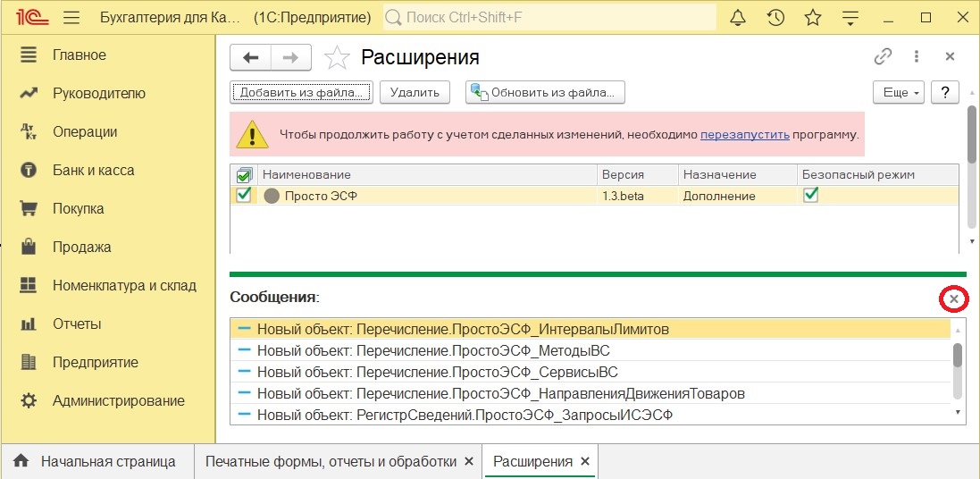Open the Продажа section
This screenshot has height=479, width=980.
click(x=82, y=247)
